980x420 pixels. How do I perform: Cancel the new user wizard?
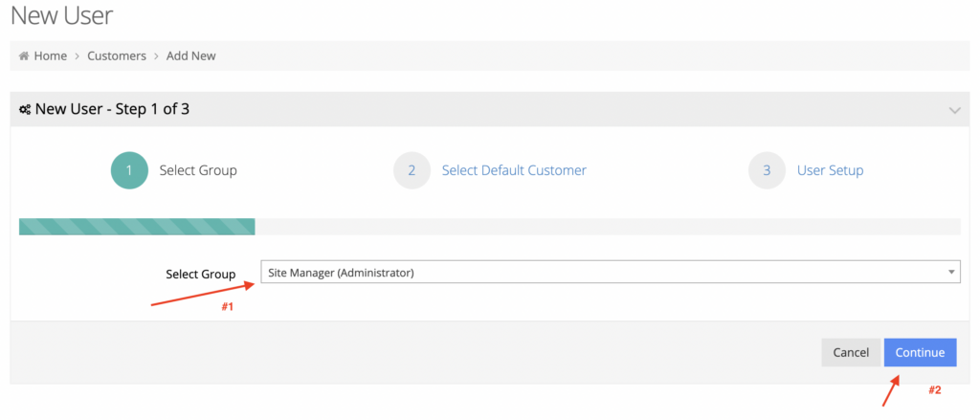point(851,352)
